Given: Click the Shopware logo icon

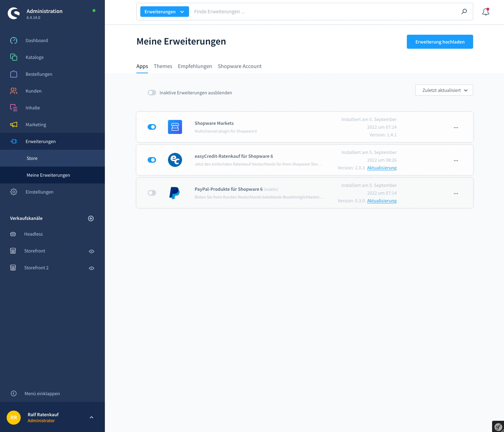Looking at the screenshot, I should click(x=14, y=14).
